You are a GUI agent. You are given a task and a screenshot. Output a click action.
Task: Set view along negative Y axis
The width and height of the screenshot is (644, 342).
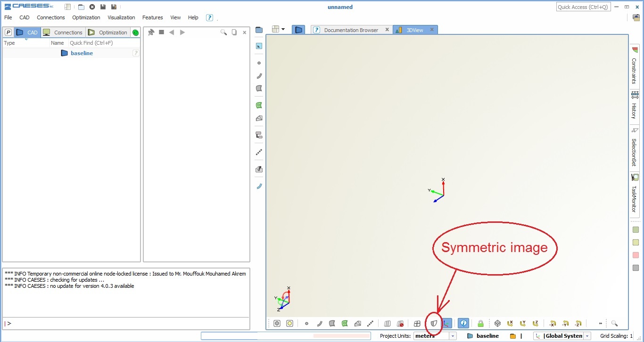[565, 324]
